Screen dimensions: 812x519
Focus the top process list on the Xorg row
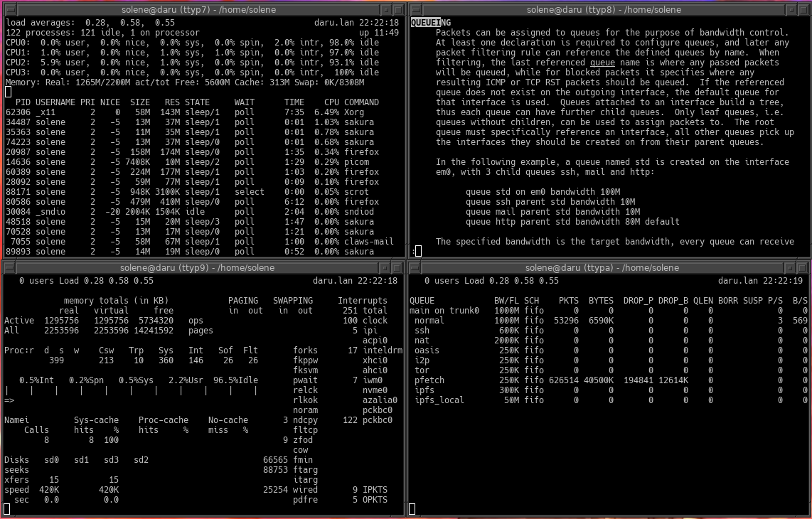pos(192,112)
